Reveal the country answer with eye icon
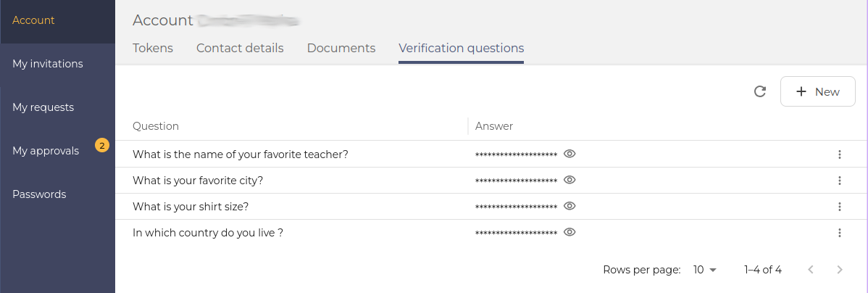The width and height of the screenshot is (868, 293). coord(569,232)
